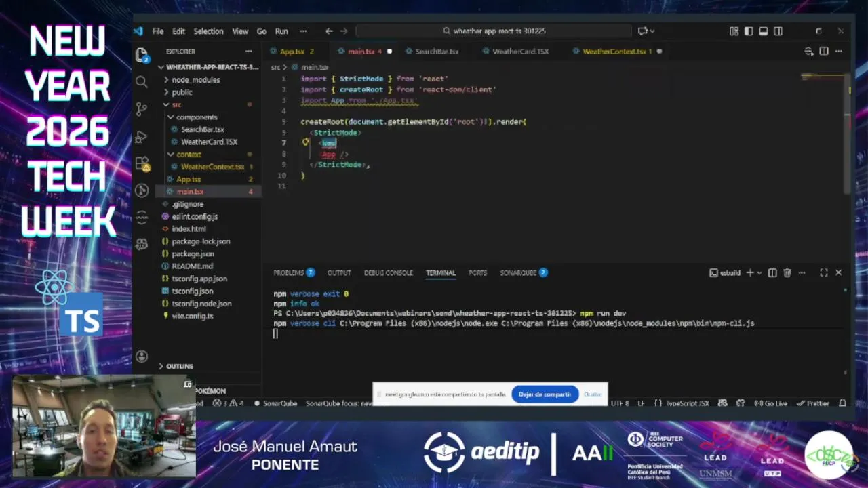868x488 pixels.
Task: Go forward with the right navigation arrow
Action: pyautogui.click(x=344, y=31)
